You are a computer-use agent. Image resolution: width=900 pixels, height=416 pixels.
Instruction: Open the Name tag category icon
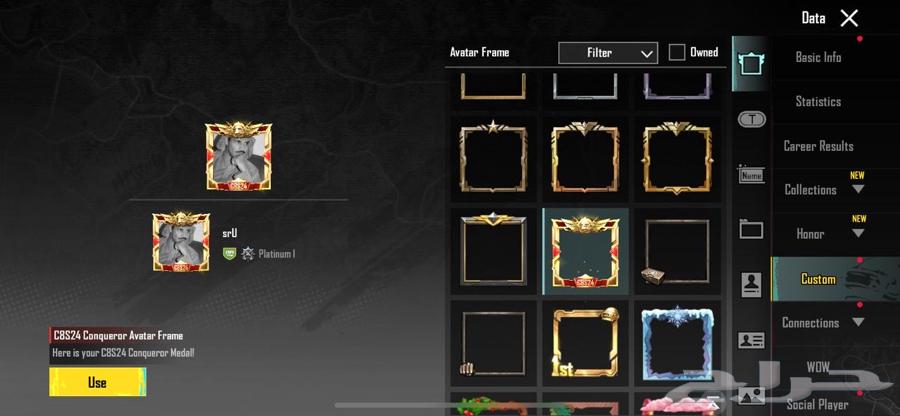751,174
